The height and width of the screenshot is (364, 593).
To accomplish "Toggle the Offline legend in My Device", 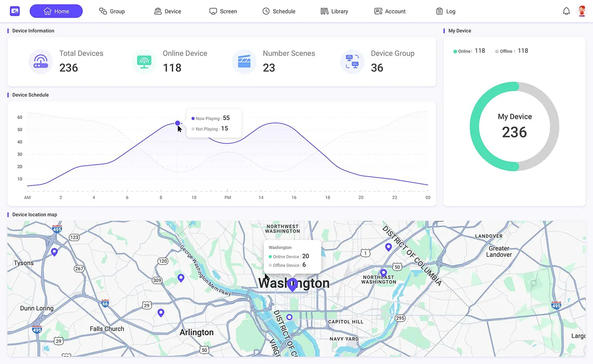I will coord(511,51).
